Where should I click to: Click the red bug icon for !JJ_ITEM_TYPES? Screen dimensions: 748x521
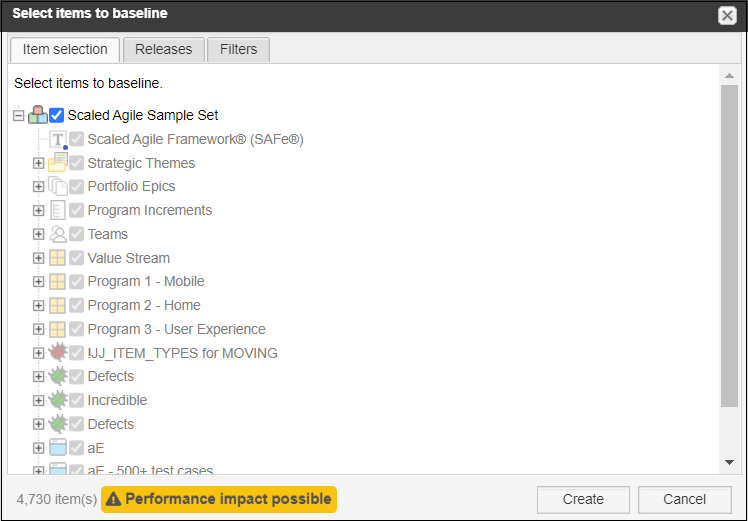(x=58, y=353)
